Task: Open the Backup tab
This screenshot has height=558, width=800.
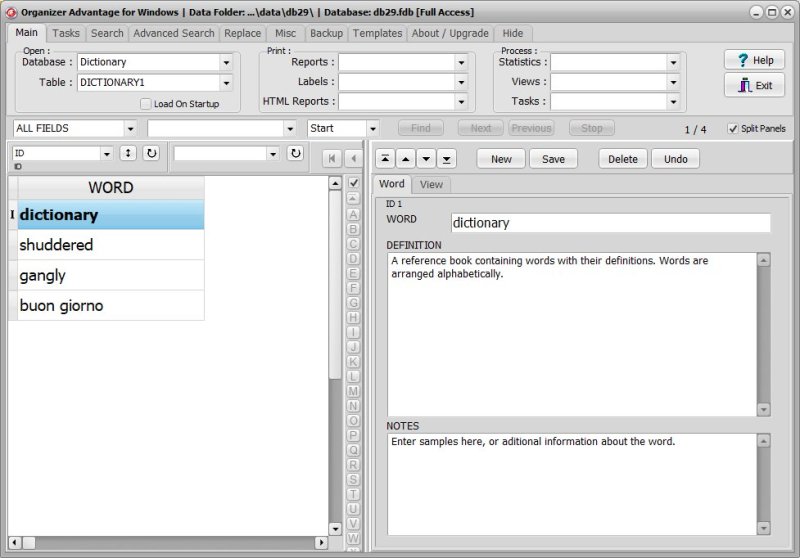Action: coord(326,33)
